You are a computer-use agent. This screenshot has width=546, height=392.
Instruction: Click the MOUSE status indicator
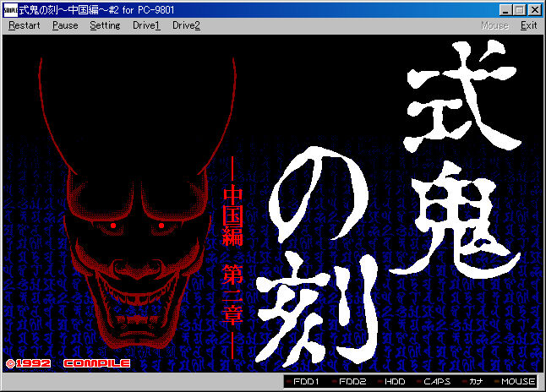coord(515,382)
